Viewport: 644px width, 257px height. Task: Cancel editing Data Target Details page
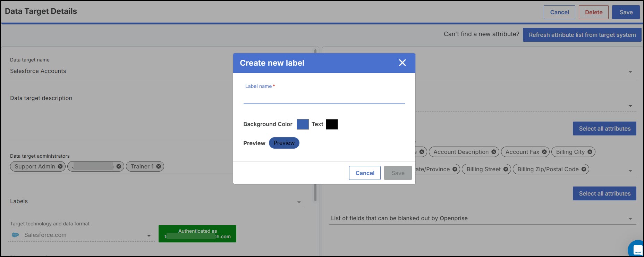coord(559,12)
